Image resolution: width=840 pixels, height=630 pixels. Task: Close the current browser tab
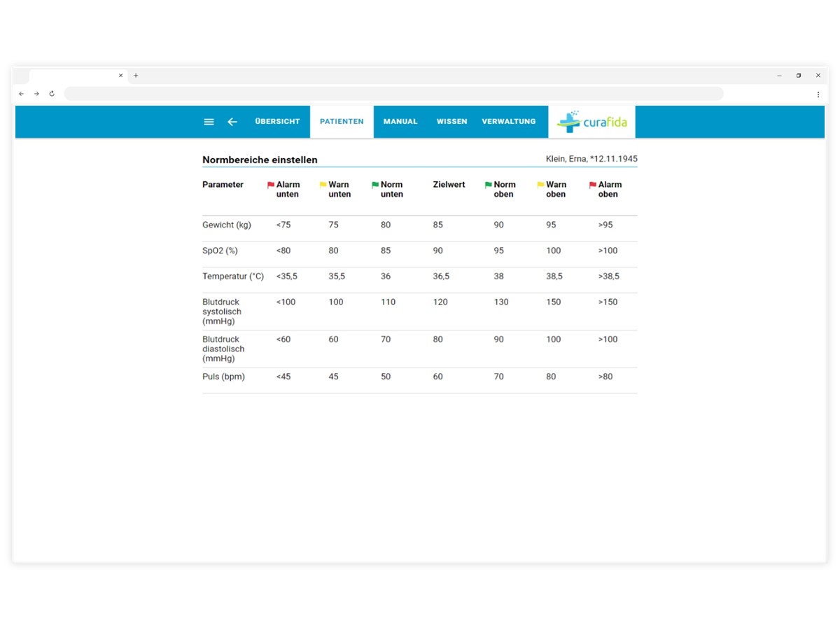(x=120, y=76)
